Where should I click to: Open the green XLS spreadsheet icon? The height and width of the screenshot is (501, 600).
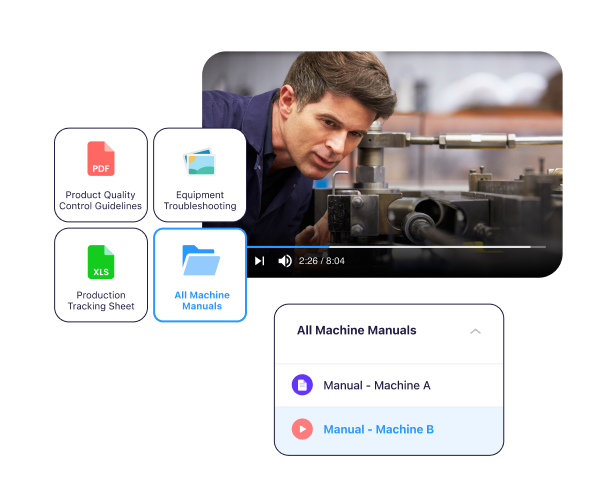(101, 262)
